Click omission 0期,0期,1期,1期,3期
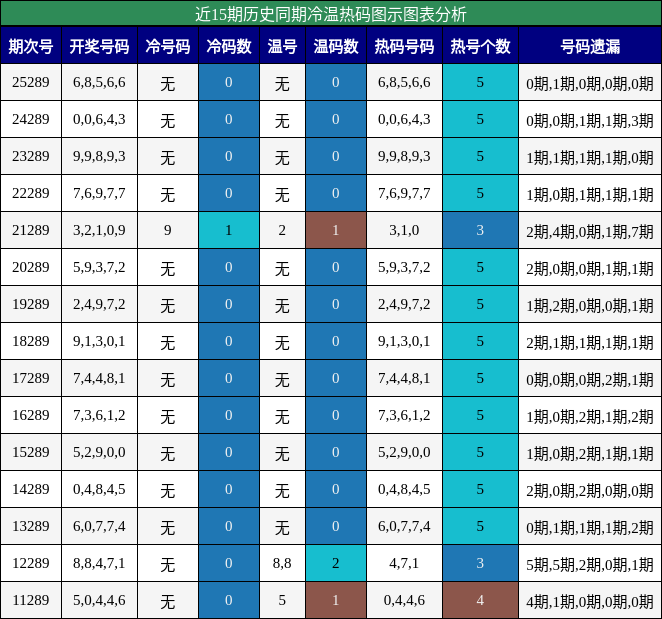Screen dimensions: 662x619 pos(590,121)
